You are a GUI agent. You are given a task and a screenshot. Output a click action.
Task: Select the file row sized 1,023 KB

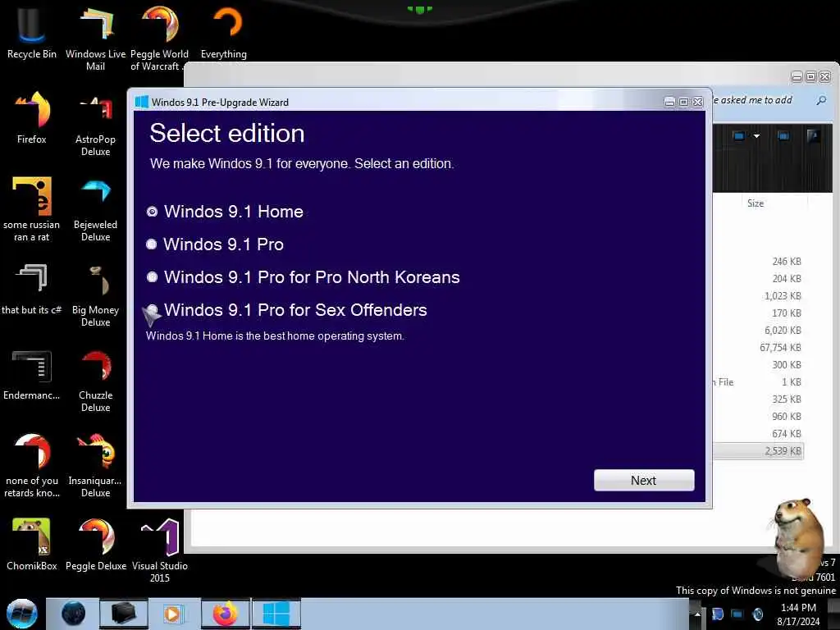[x=758, y=295]
